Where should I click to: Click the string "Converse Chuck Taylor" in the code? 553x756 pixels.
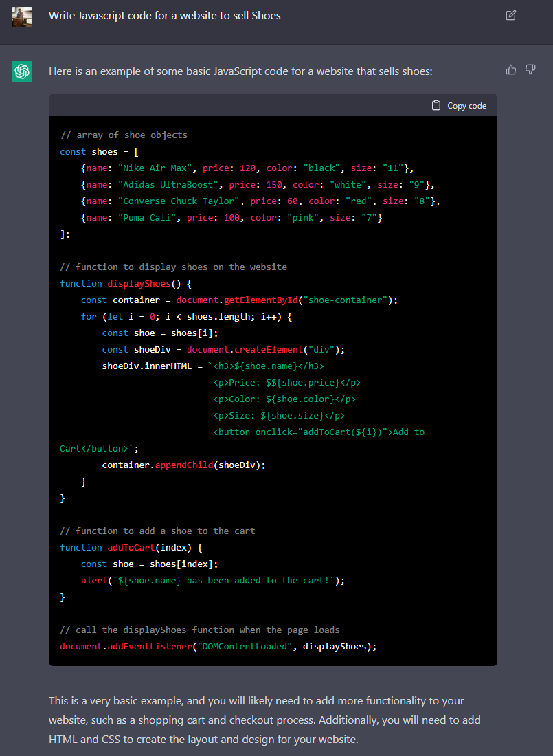tap(179, 201)
